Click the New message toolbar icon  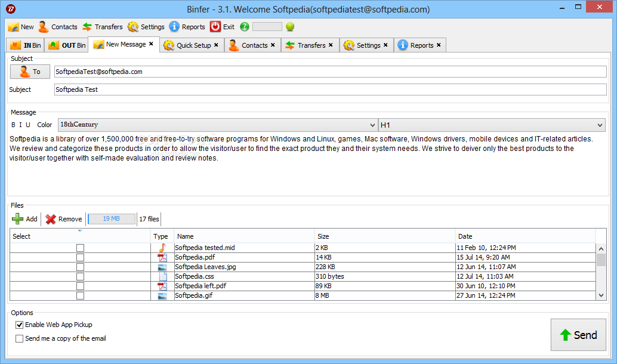tap(13, 27)
